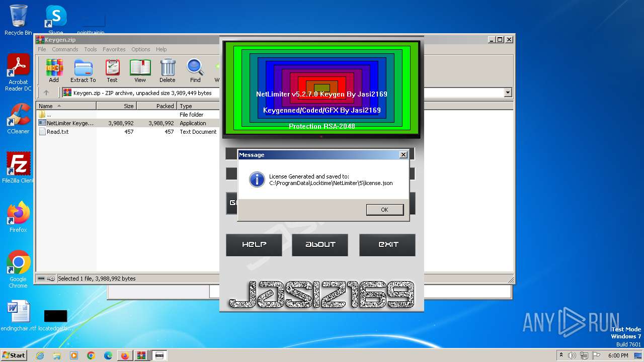Open the Recycle Bin desktop icon

click(18, 20)
